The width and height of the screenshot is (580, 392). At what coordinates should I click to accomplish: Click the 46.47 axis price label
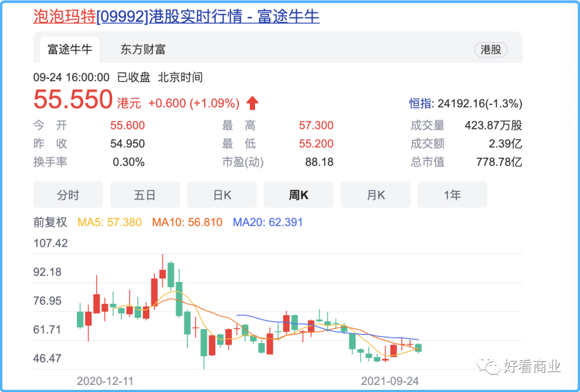tap(47, 358)
